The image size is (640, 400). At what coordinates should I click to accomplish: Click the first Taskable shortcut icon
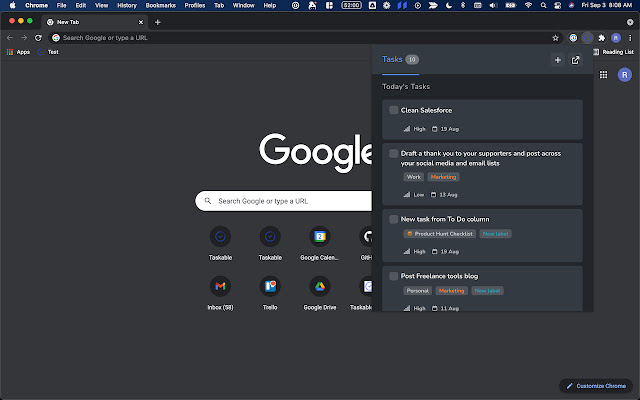220,237
